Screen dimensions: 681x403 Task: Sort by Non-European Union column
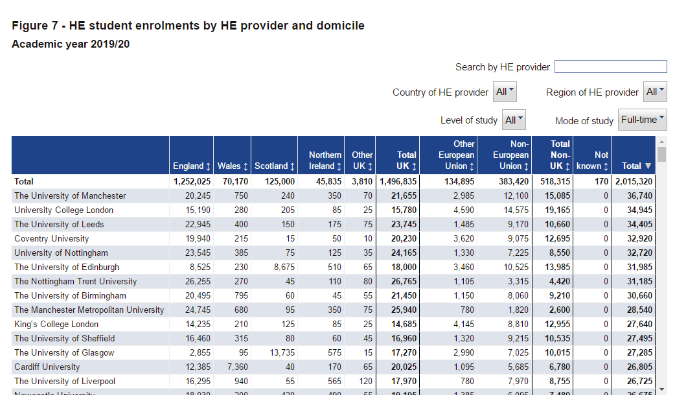pyautogui.click(x=512, y=155)
